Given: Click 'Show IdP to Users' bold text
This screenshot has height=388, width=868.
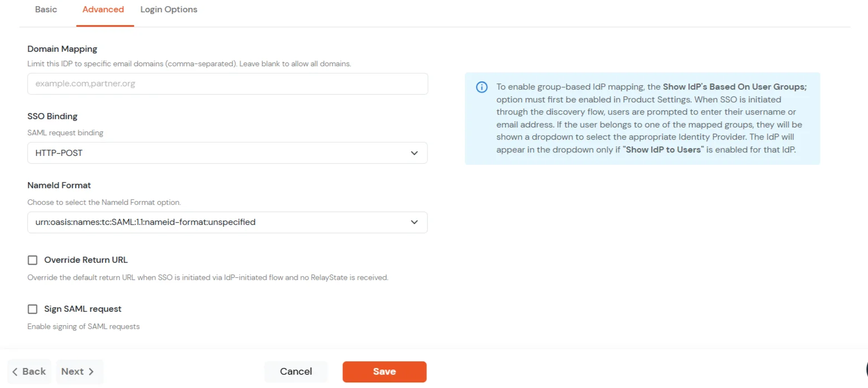Looking at the screenshot, I should pos(663,150).
